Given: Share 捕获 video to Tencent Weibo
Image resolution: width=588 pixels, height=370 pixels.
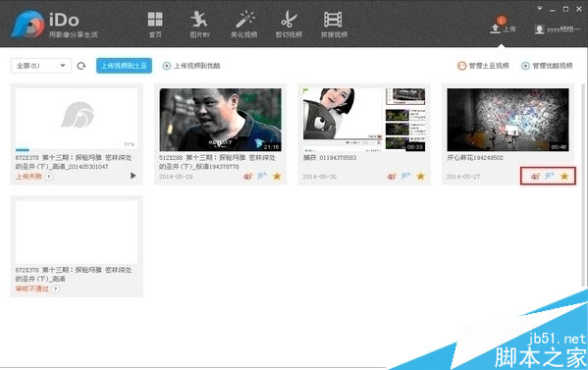Looking at the screenshot, I should 405,176.
